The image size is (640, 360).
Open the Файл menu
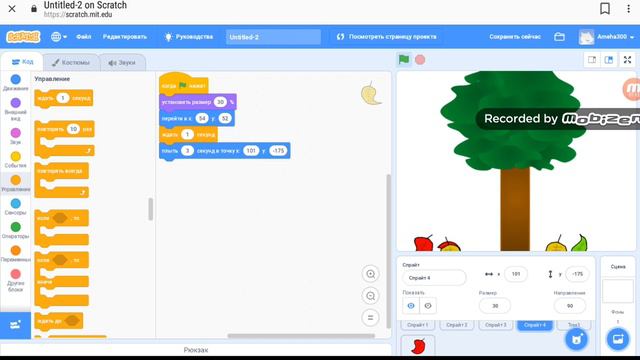point(84,37)
